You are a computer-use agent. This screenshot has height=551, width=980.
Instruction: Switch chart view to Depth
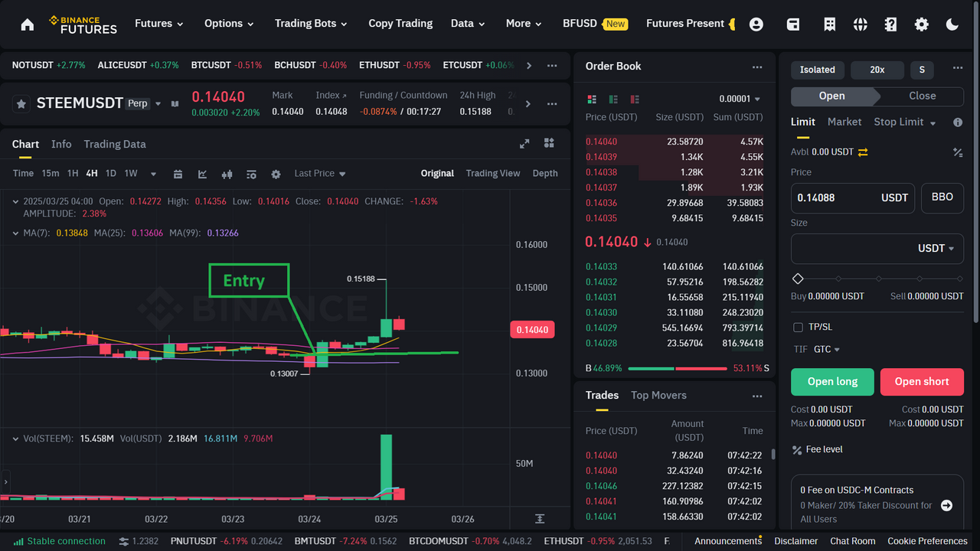point(545,174)
